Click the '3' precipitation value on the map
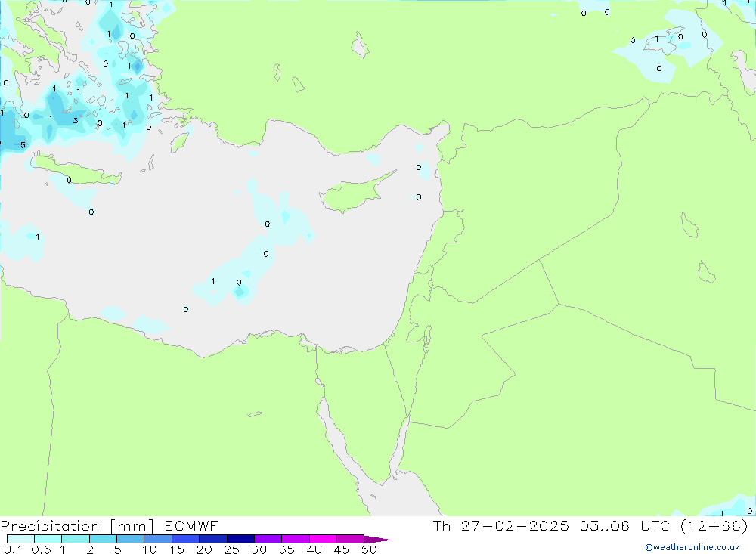Viewport: 756px width, 554px height. point(75,120)
